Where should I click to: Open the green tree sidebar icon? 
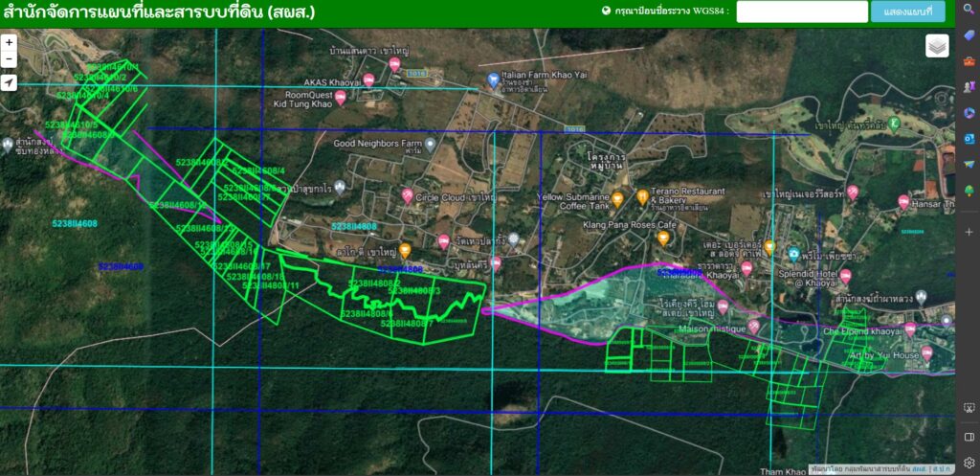pos(969,191)
